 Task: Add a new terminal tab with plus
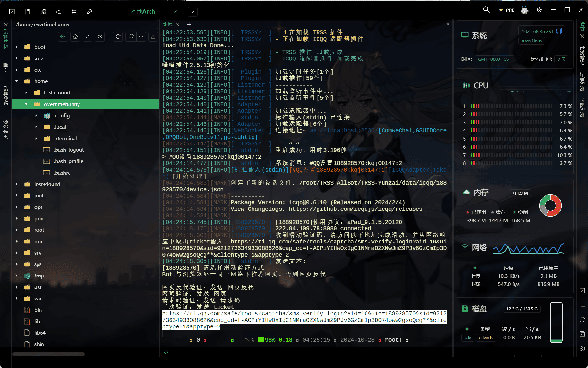(189, 25)
